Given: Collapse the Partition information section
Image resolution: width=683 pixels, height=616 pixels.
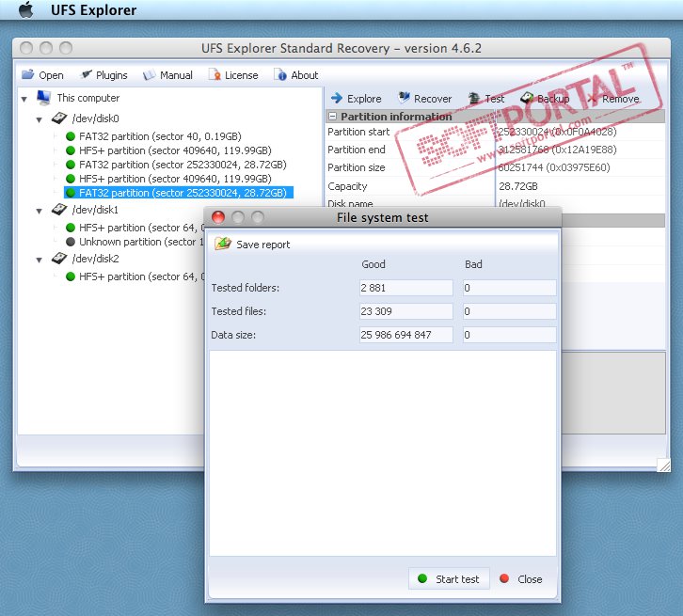Looking at the screenshot, I should click(x=332, y=117).
